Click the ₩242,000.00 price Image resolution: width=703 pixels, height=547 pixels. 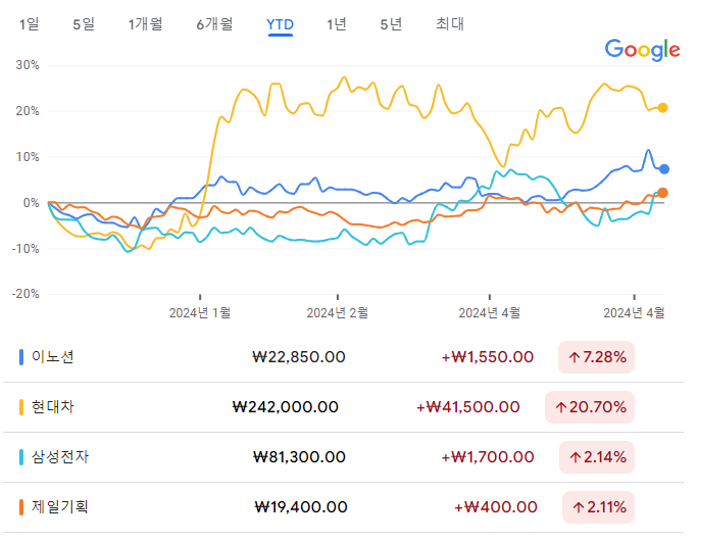tap(285, 407)
